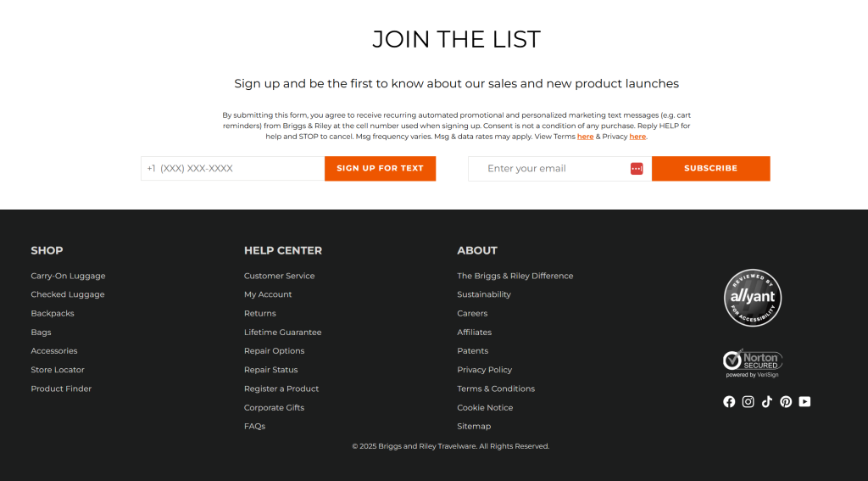The height and width of the screenshot is (481, 868).
Task: Open the Lifetime Guarantee link
Action: pyautogui.click(x=282, y=333)
